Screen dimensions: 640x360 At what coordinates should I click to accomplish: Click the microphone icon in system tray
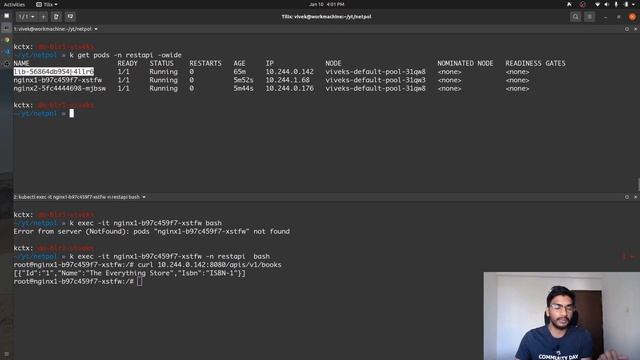(616, 4)
